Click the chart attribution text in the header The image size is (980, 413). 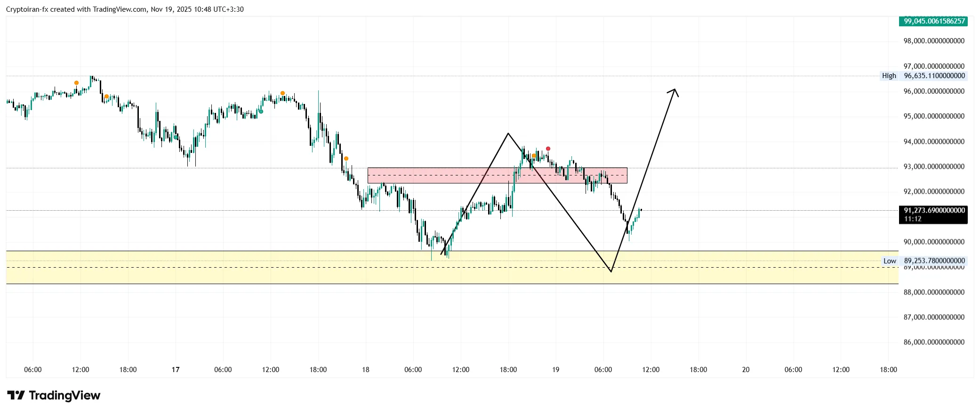click(x=125, y=9)
